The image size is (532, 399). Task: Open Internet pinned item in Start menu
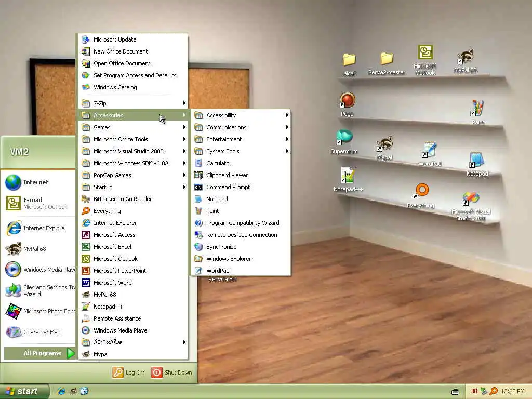coord(38,182)
